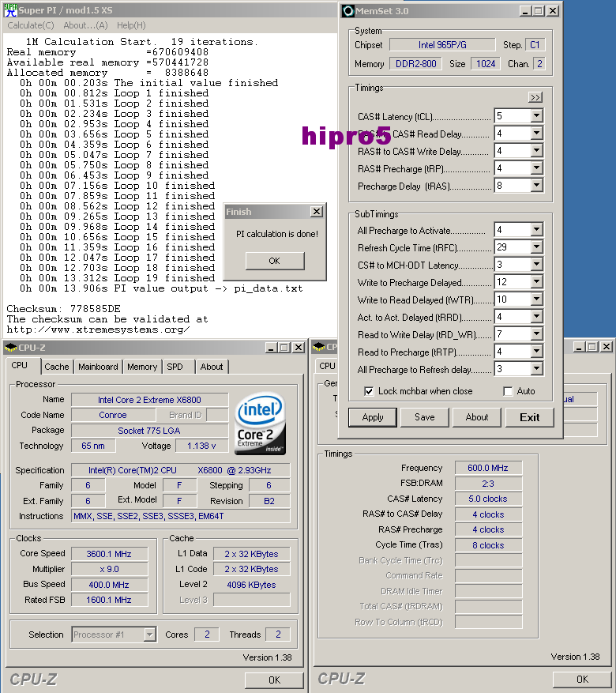The width and height of the screenshot is (616, 693).
Task: Click the CAS# Latency 5.0 clocks value
Action: tap(488, 499)
